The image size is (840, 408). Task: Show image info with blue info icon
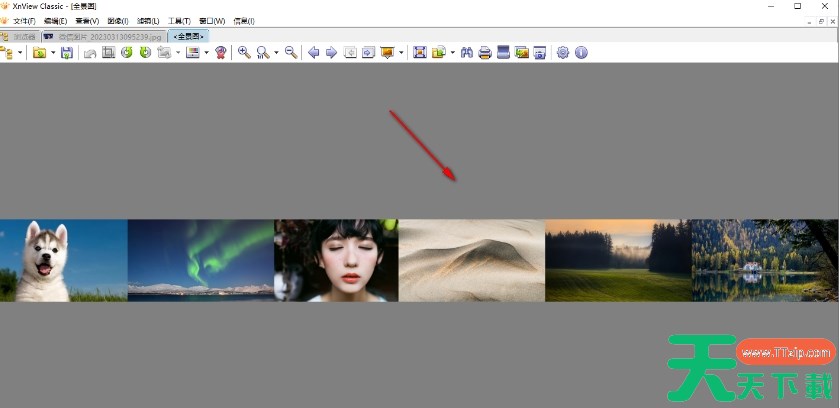(x=581, y=52)
